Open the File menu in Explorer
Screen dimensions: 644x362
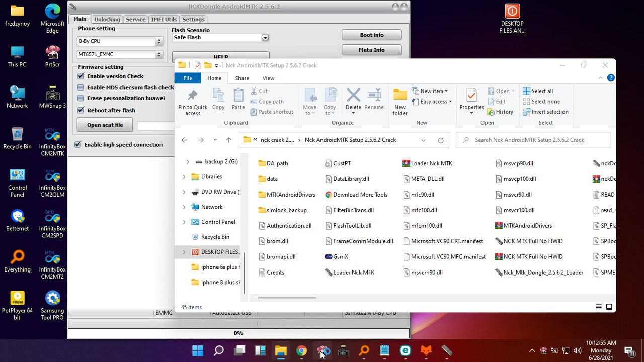click(x=188, y=78)
